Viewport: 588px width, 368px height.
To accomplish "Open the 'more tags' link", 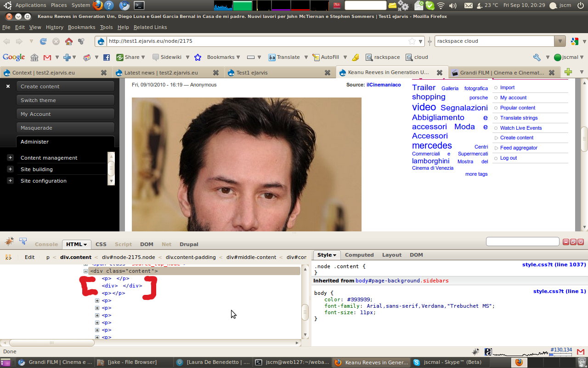I will (x=476, y=174).
